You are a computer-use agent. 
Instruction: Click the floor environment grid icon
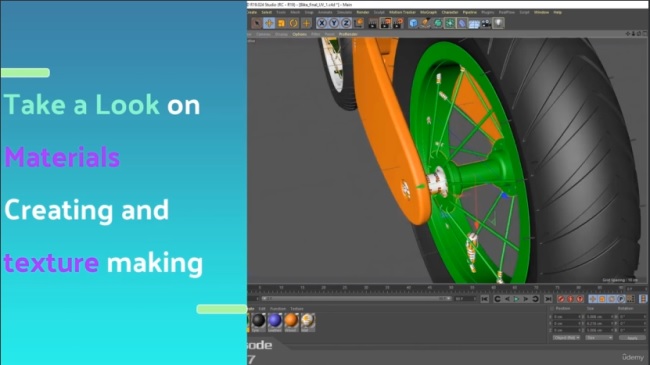tap(474, 24)
